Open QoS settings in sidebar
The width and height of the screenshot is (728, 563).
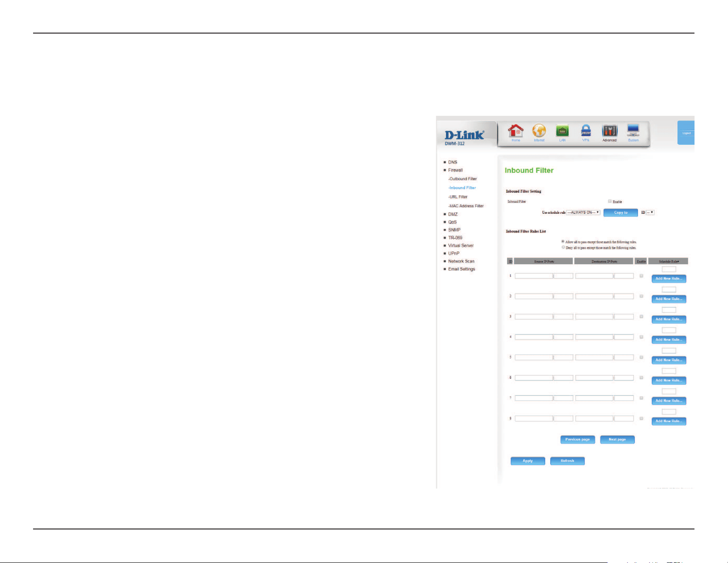452,222
